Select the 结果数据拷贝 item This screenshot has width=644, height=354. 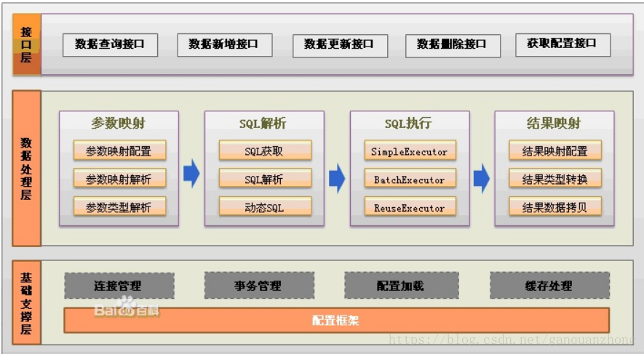pyautogui.click(x=555, y=206)
